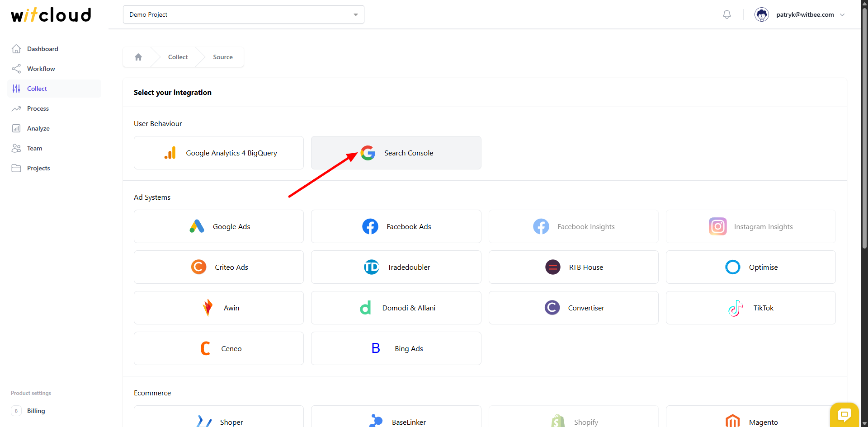Click the witcloud logo

51,14
